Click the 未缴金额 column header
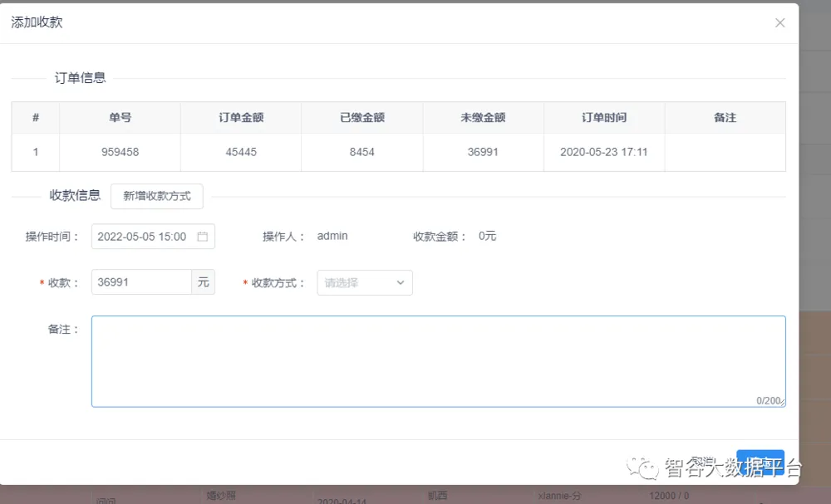The height and width of the screenshot is (504, 831). [483, 118]
